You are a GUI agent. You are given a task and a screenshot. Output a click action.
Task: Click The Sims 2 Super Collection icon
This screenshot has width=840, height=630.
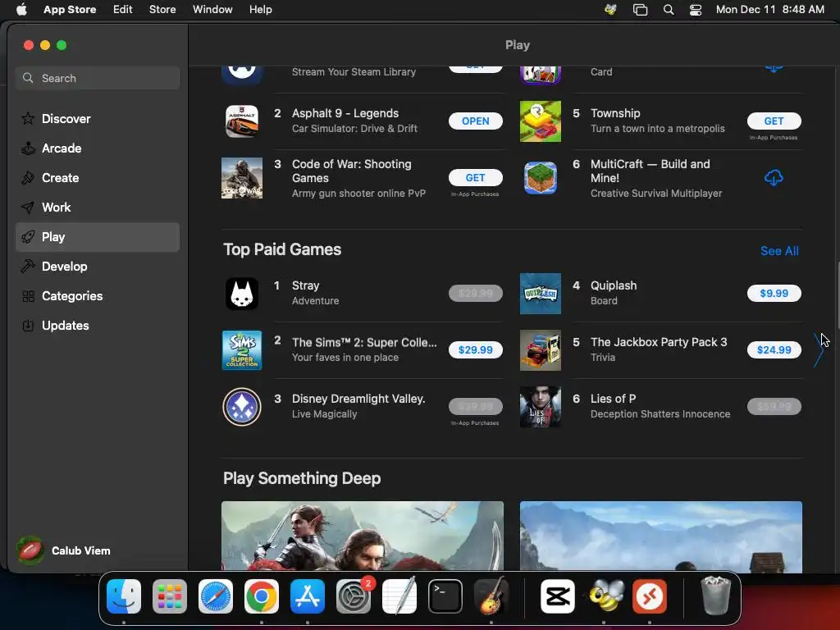click(x=242, y=349)
